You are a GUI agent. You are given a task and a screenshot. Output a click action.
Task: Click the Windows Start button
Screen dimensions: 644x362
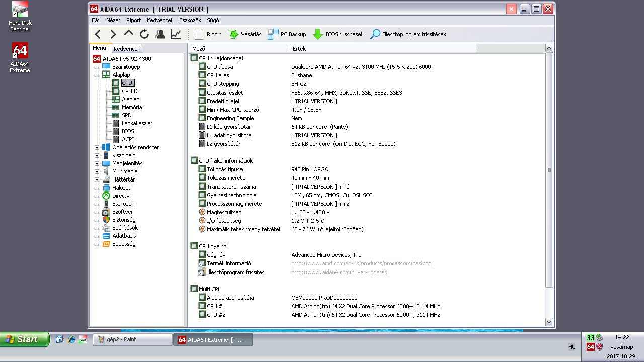25,339
